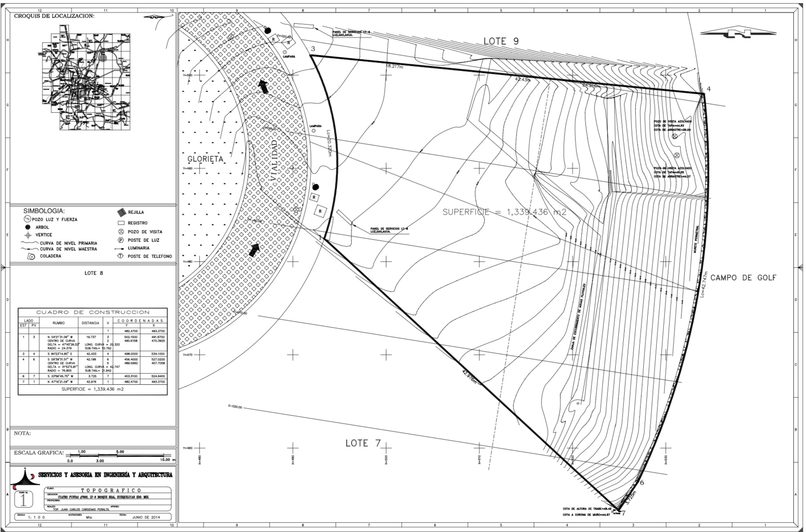Select the Poste de Telefono legend symbol
The height and width of the screenshot is (532, 806).
click(120, 256)
